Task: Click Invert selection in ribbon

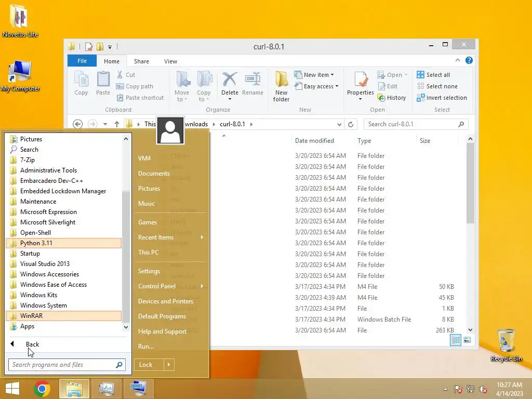Action: point(442,98)
